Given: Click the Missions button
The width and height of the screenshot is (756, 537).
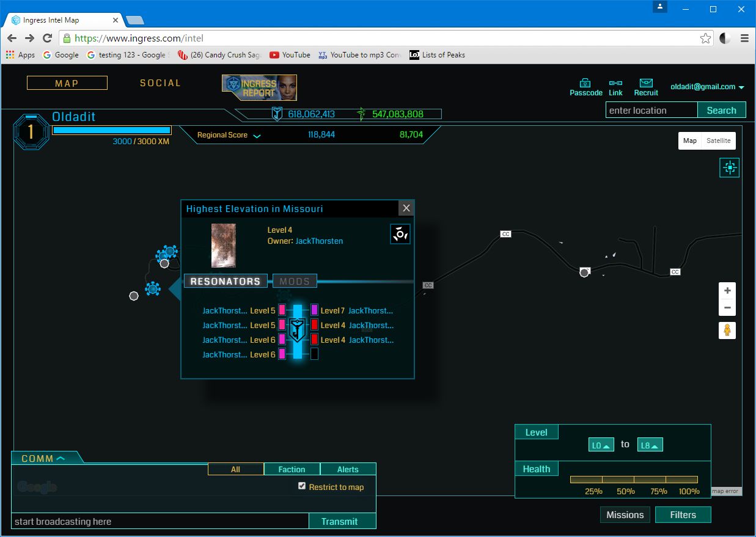Looking at the screenshot, I should [x=625, y=515].
